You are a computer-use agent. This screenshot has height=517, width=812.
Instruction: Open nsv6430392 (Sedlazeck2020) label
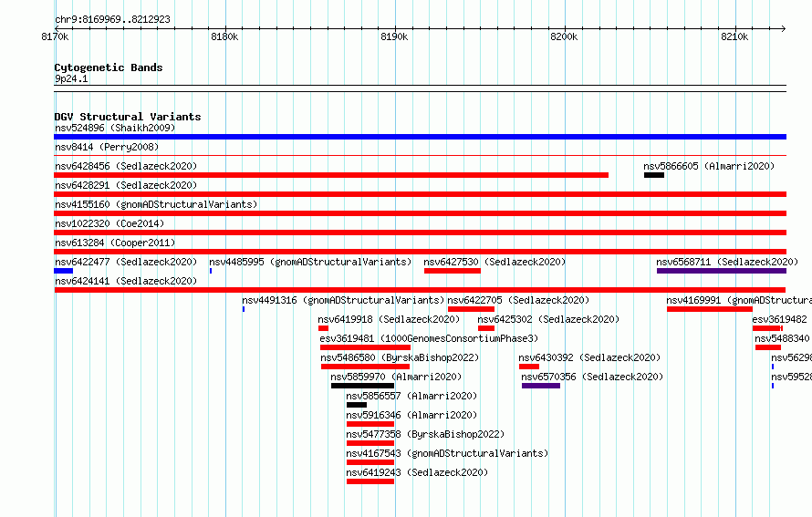589,357
